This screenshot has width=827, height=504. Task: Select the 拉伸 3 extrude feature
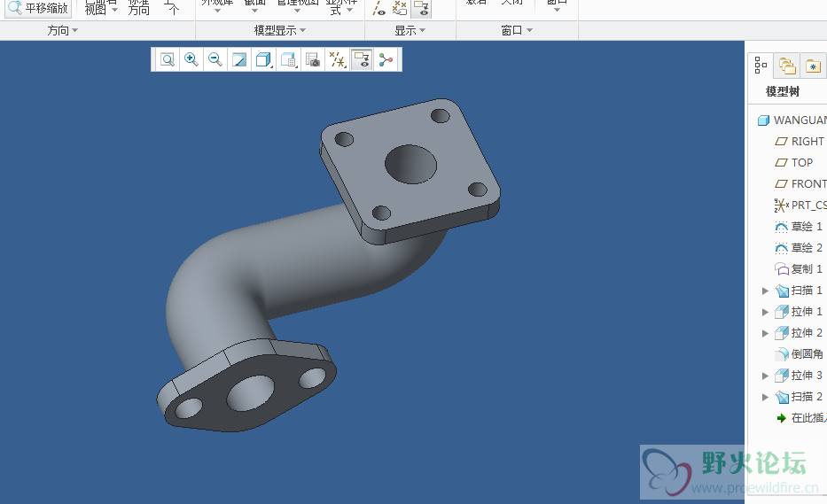tap(799, 376)
